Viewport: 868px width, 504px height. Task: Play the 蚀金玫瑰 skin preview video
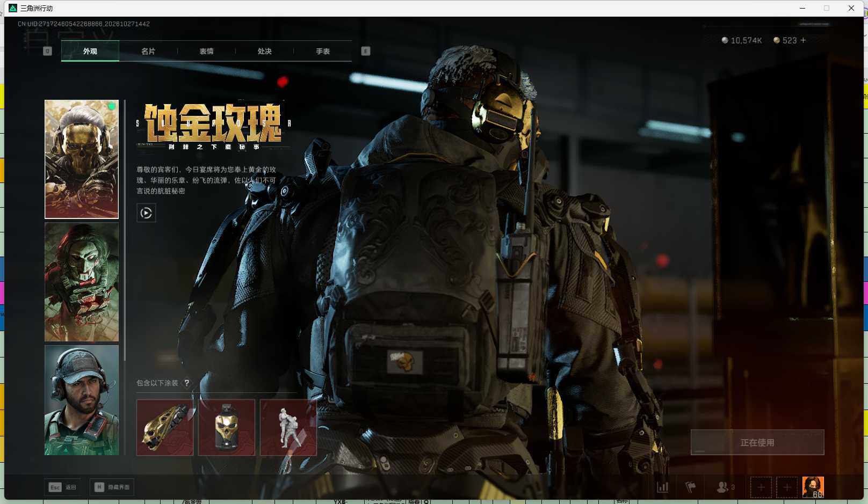[x=146, y=213]
